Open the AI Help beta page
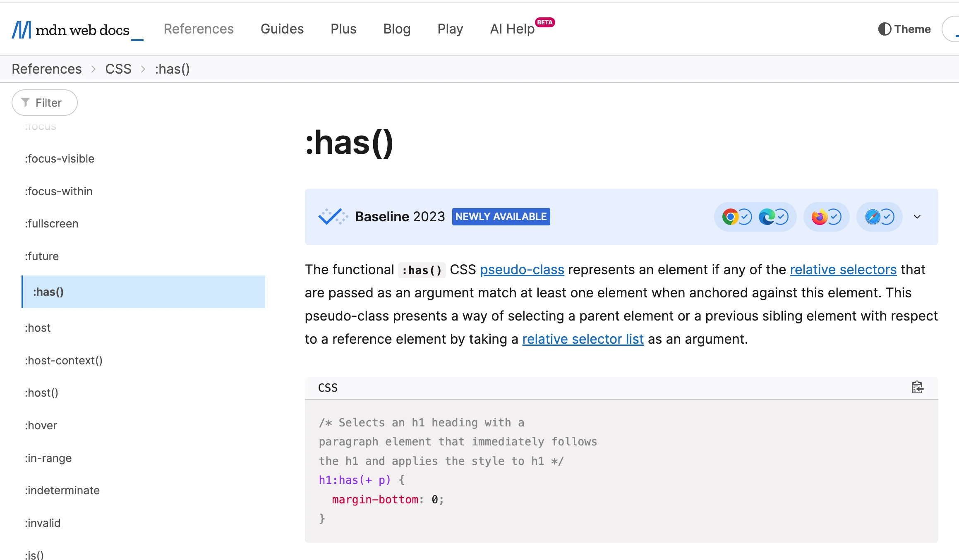 click(512, 29)
